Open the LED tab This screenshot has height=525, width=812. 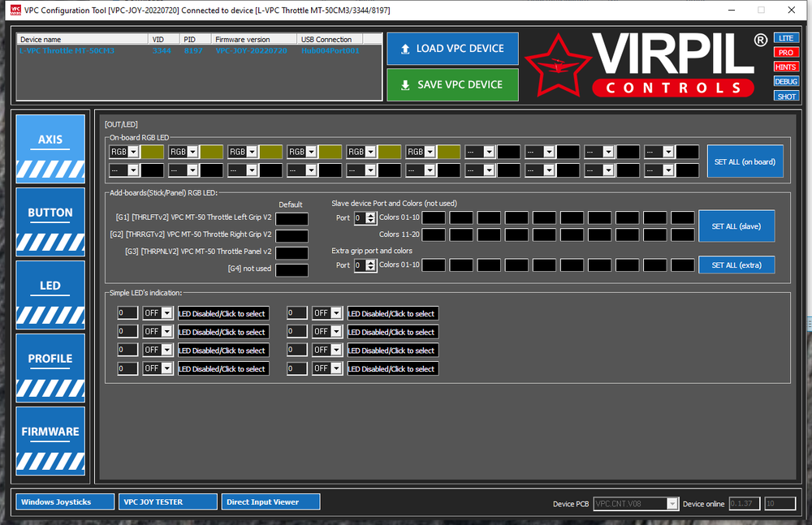tap(50, 295)
